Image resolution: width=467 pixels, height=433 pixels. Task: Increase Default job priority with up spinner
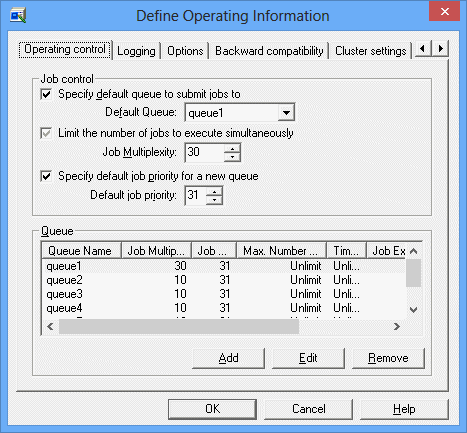214,191
